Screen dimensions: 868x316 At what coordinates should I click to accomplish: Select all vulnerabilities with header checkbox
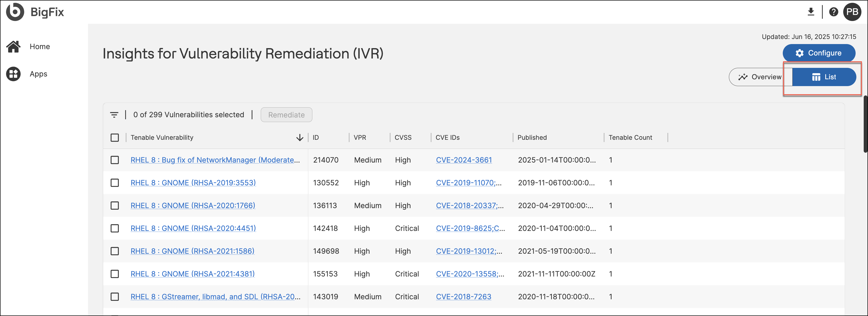coord(115,137)
